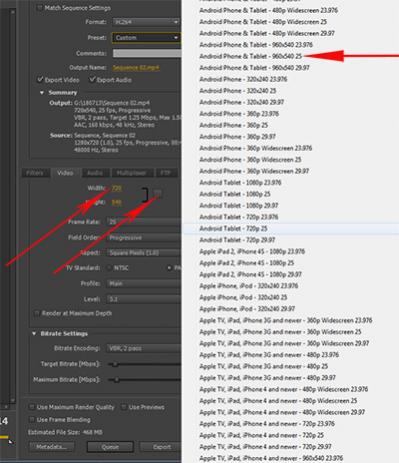Enable Use Frame Blending option
399x463 pixels.
coord(32,419)
